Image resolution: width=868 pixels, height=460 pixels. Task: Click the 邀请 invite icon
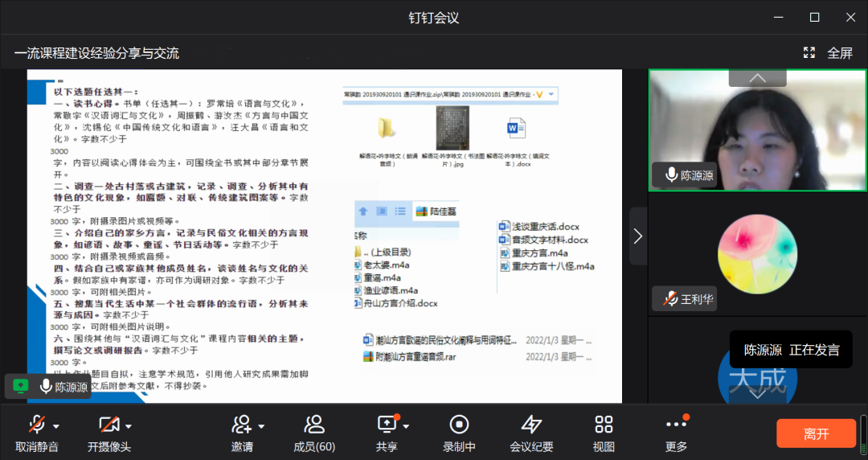[x=242, y=425]
